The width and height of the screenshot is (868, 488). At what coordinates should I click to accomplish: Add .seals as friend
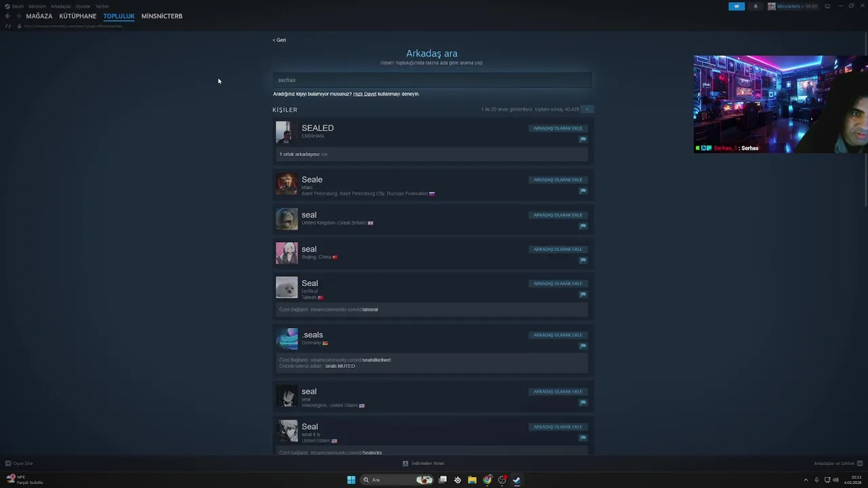[x=558, y=335]
